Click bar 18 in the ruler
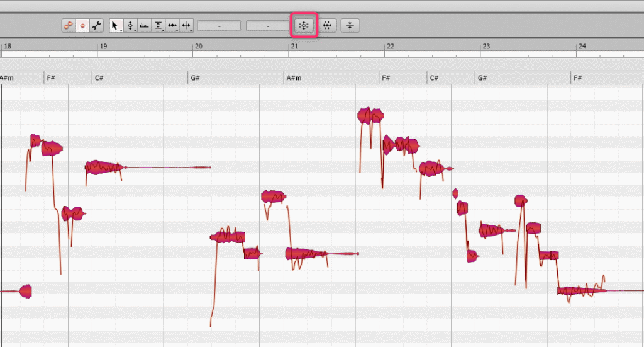 [8, 47]
